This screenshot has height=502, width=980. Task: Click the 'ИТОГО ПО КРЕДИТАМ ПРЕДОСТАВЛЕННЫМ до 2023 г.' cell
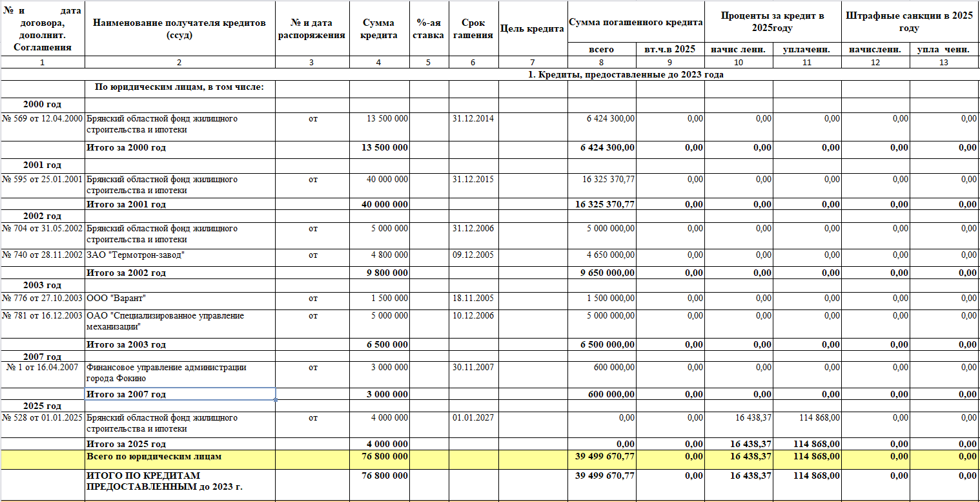click(x=179, y=481)
